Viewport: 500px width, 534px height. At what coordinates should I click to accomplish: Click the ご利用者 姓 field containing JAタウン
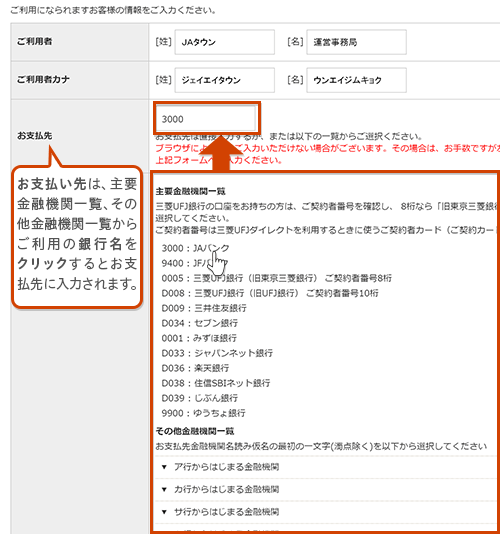(225, 42)
